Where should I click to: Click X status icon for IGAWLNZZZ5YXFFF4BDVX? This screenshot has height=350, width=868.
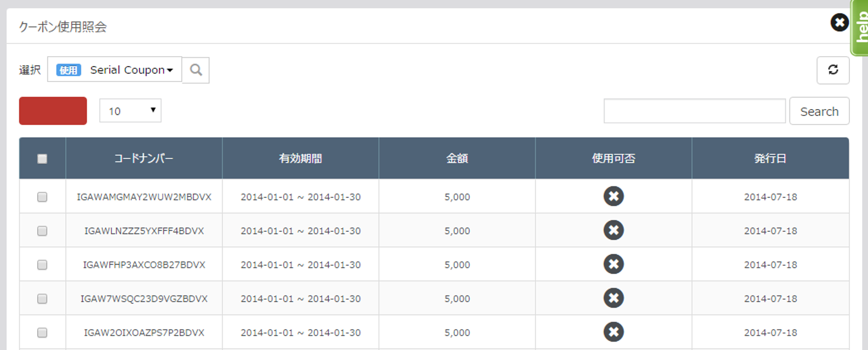[x=613, y=230]
